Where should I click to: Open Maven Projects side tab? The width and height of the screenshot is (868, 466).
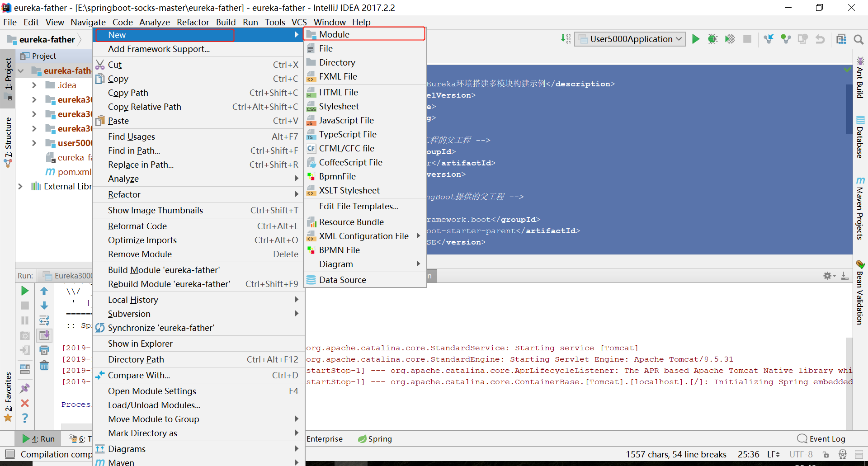860,208
